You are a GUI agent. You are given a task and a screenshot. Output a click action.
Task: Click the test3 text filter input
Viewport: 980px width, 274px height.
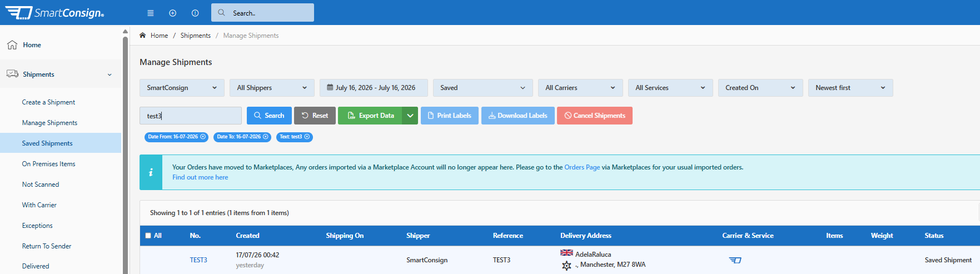[x=191, y=116]
